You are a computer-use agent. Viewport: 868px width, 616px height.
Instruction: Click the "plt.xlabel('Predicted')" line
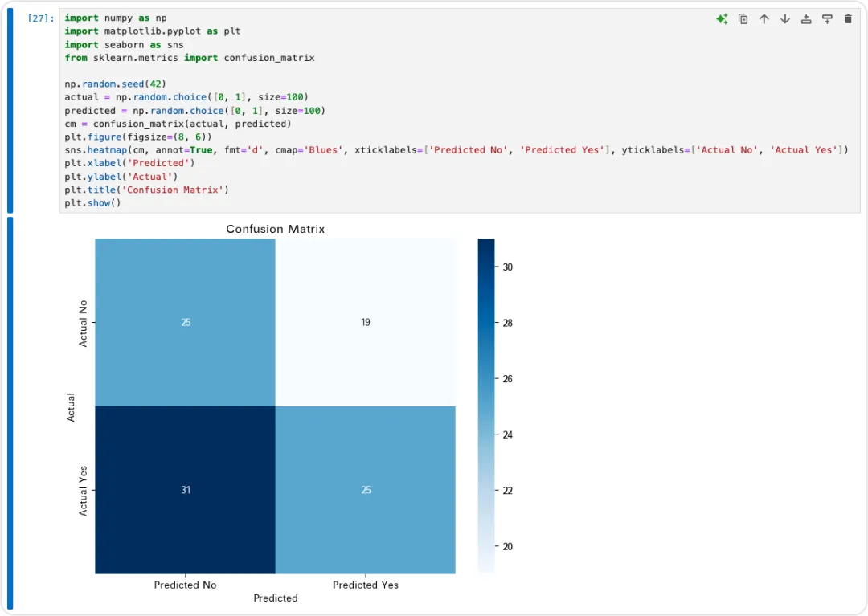coord(129,163)
